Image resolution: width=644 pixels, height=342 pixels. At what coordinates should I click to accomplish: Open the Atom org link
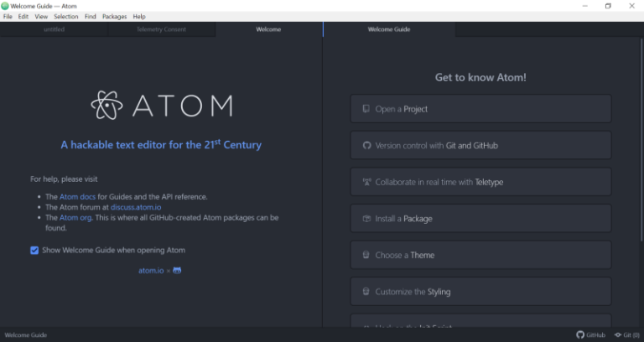coord(75,218)
